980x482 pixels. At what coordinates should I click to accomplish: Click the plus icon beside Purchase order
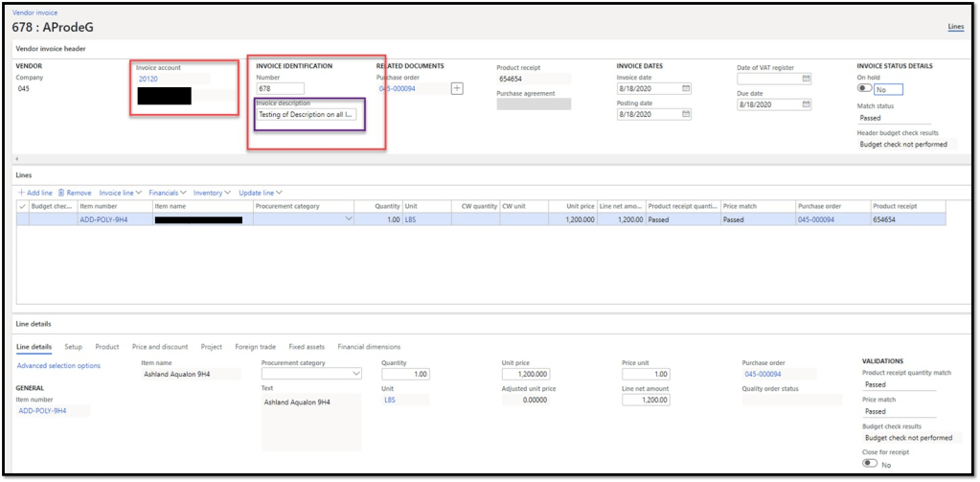pos(457,88)
